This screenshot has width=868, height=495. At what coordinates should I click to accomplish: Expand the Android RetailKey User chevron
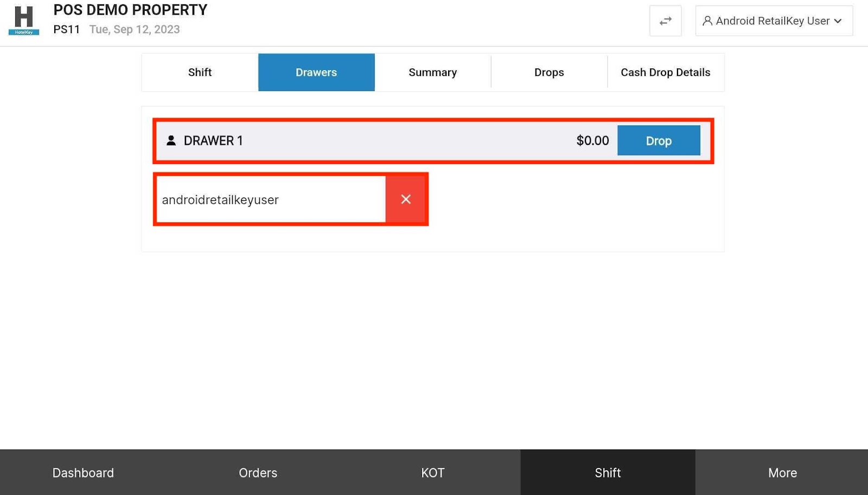tap(838, 21)
